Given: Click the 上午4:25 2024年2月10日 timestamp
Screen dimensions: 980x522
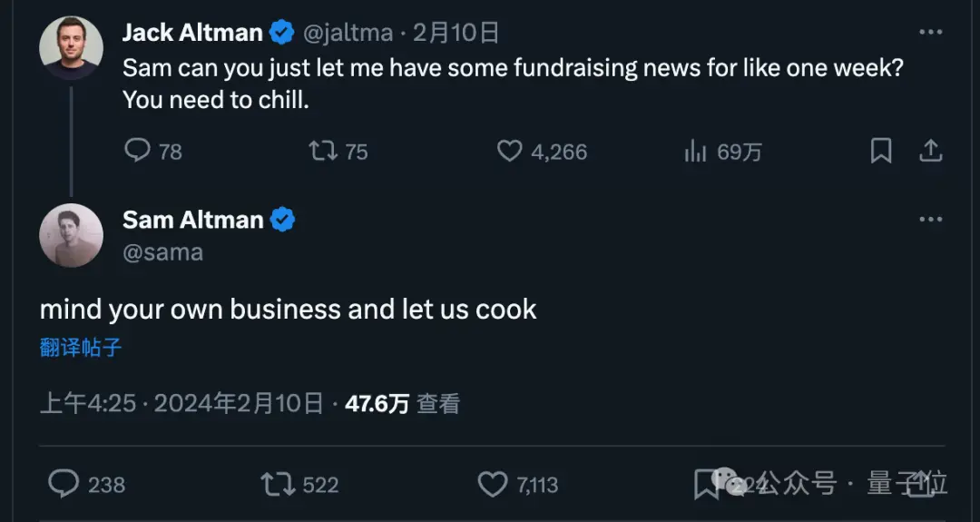Looking at the screenshot, I should click(x=181, y=403).
